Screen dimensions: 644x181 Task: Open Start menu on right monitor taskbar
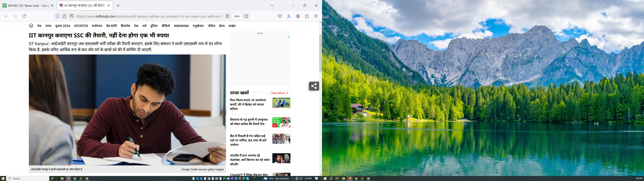tap(325, 178)
